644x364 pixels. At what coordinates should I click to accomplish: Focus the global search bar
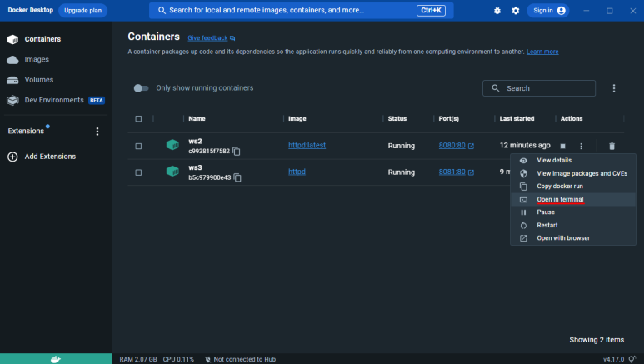tap(301, 10)
